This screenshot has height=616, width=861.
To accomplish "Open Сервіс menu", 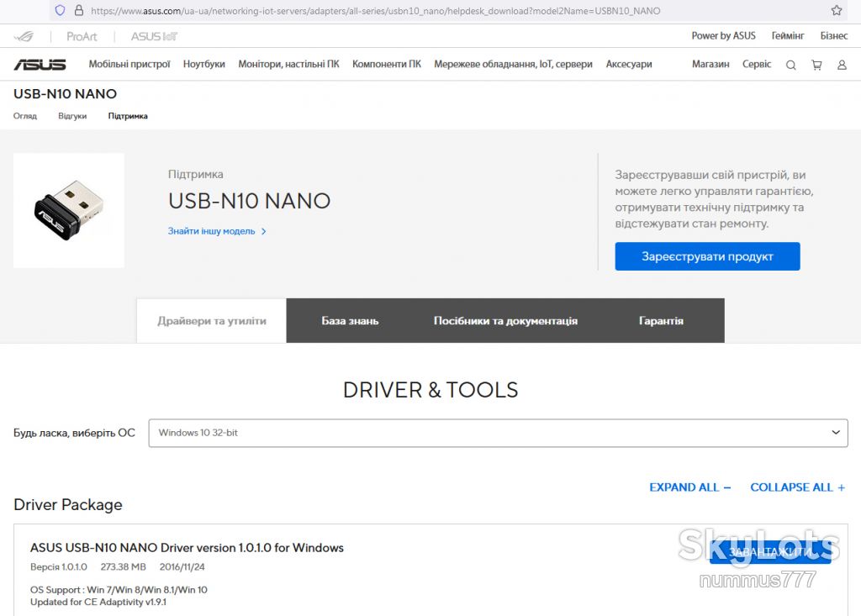I will point(757,64).
